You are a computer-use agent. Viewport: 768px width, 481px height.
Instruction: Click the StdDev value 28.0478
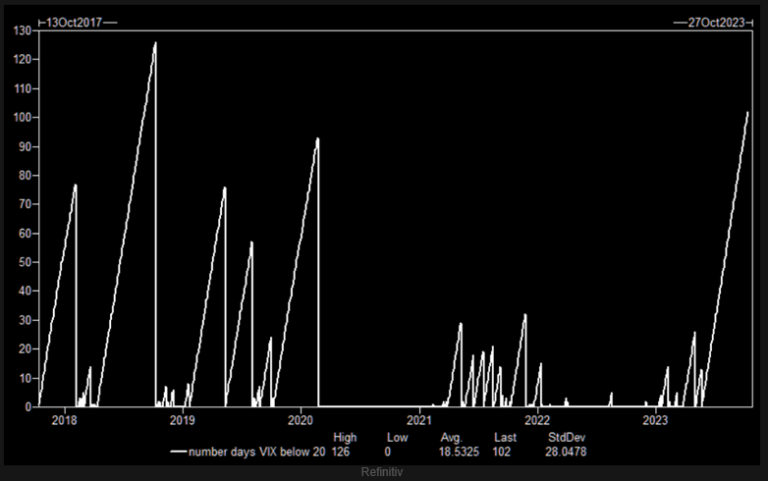point(568,452)
